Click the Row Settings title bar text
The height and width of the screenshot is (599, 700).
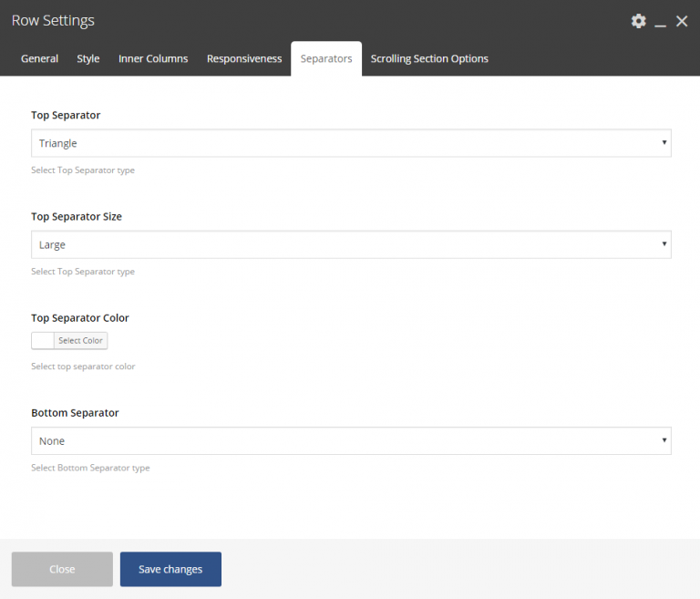tap(53, 20)
